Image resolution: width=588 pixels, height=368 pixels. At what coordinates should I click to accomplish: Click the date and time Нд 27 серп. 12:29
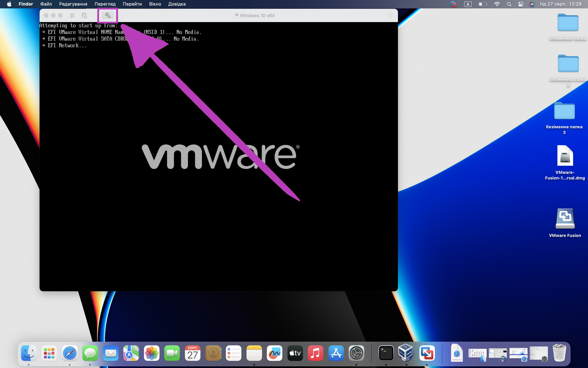[x=561, y=4]
